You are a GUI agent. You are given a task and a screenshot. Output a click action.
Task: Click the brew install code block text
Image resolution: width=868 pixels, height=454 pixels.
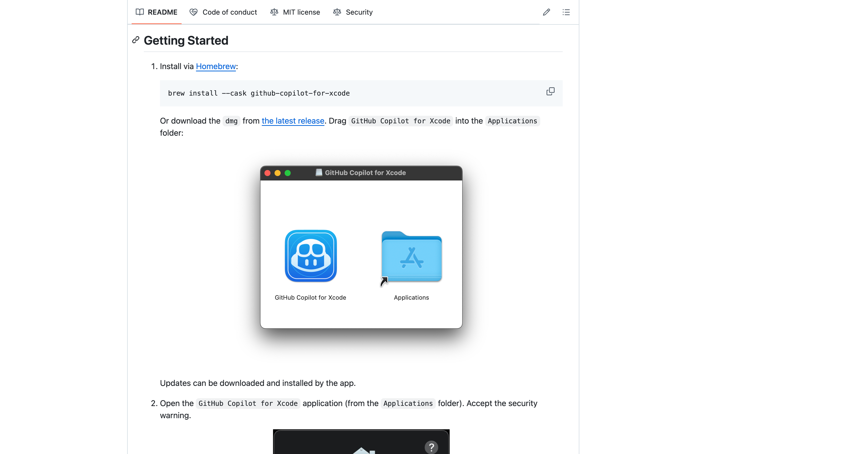tap(259, 93)
